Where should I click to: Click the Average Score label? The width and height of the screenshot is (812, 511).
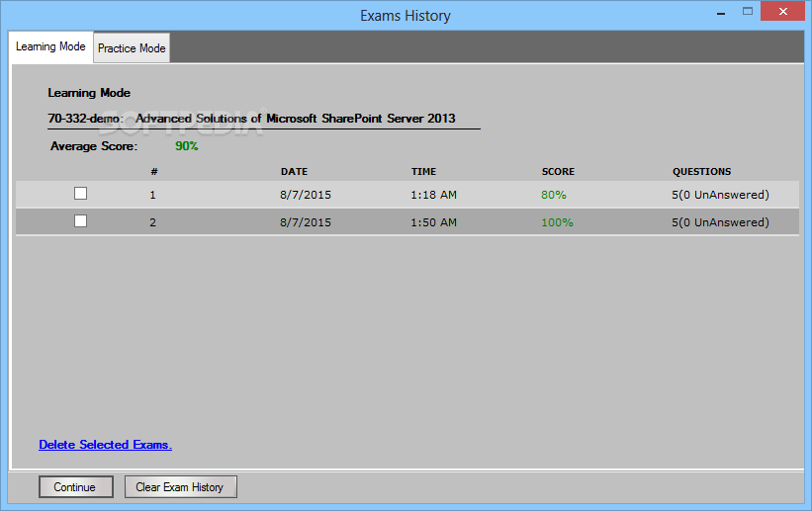[x=94, y=146]
